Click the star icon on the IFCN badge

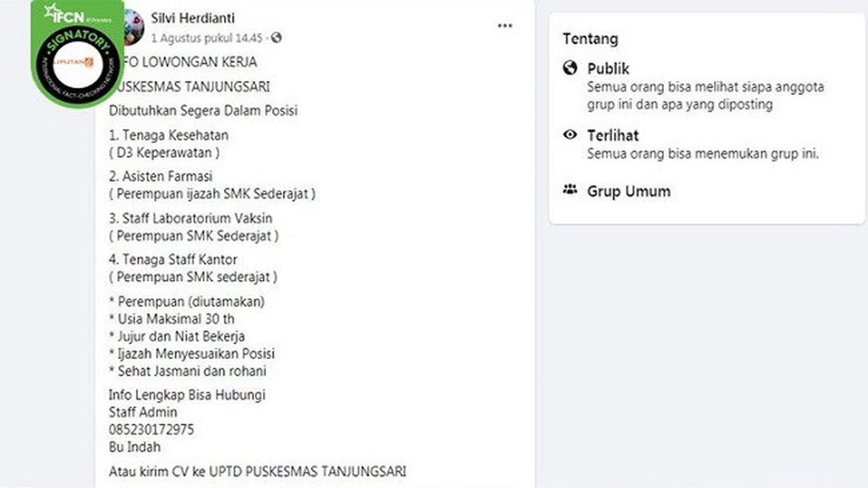coord(50,12)
